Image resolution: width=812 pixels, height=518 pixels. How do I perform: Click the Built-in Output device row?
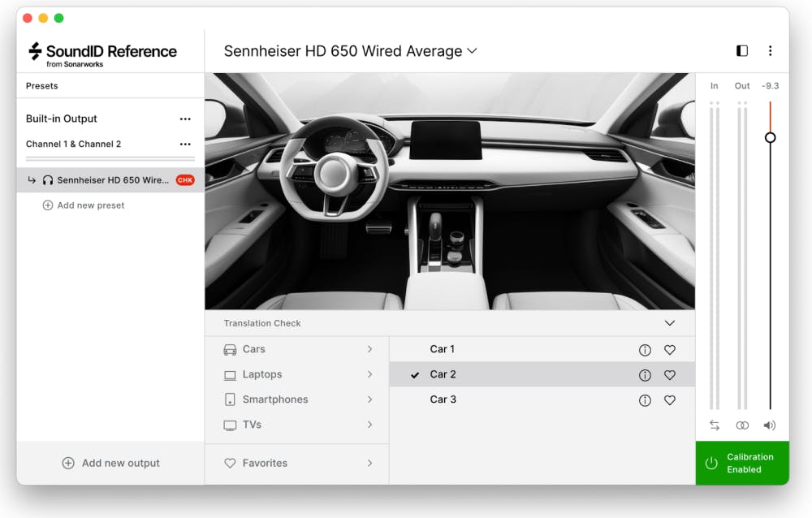(x=110, y=119)
